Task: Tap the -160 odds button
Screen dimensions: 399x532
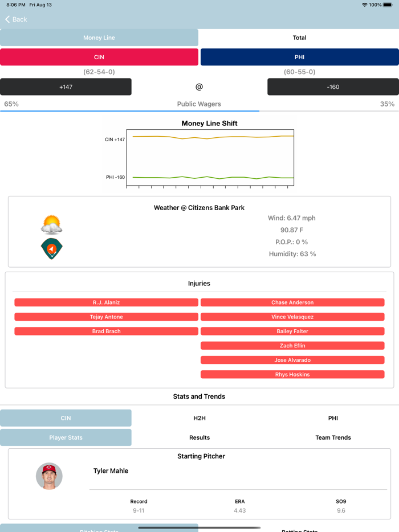Action: point(333,87)
